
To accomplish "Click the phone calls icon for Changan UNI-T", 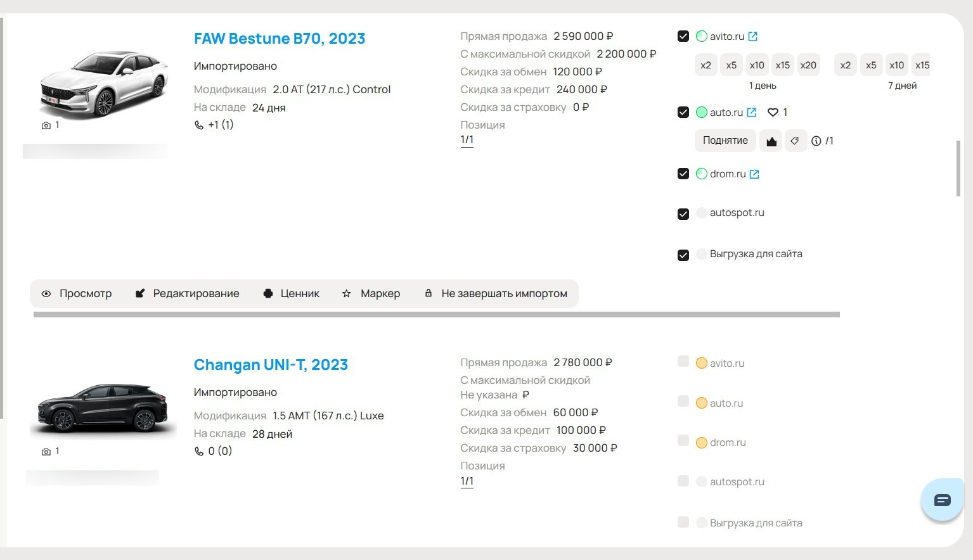I will tap(198, 452).
